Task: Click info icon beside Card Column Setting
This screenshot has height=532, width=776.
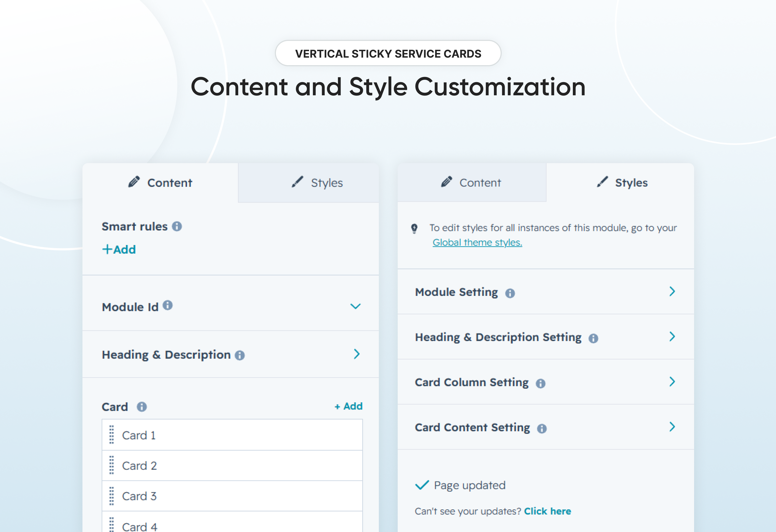Action: click(x=541, y=383)
